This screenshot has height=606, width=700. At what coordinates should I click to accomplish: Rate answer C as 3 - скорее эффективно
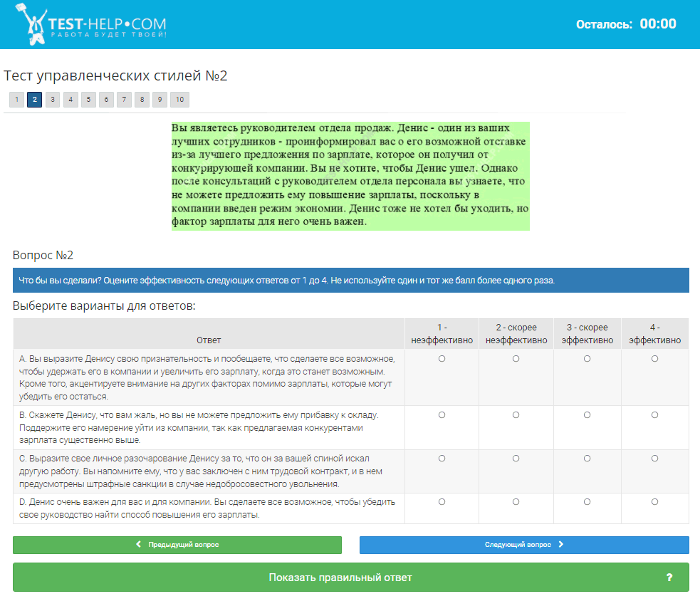pos(587,458)
